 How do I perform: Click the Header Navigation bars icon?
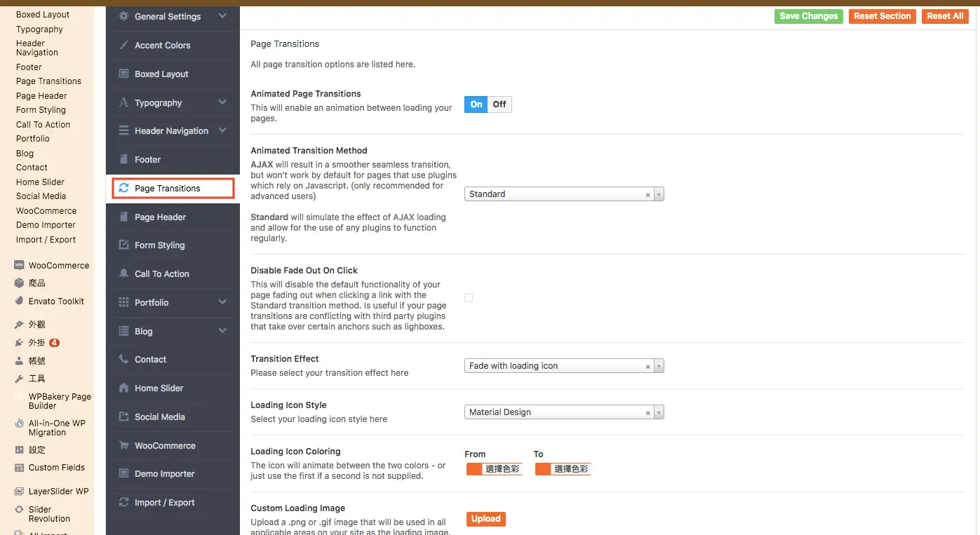tap(123, 130)
